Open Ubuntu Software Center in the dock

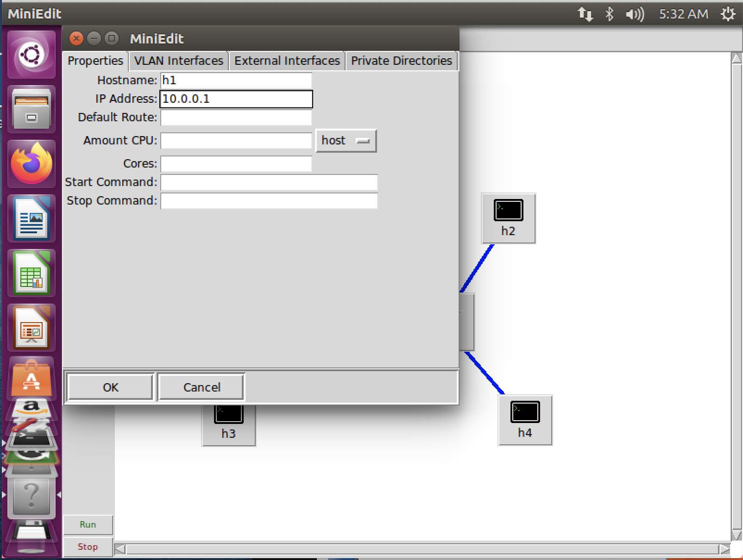pyautogui.click(x=31, y=377)
